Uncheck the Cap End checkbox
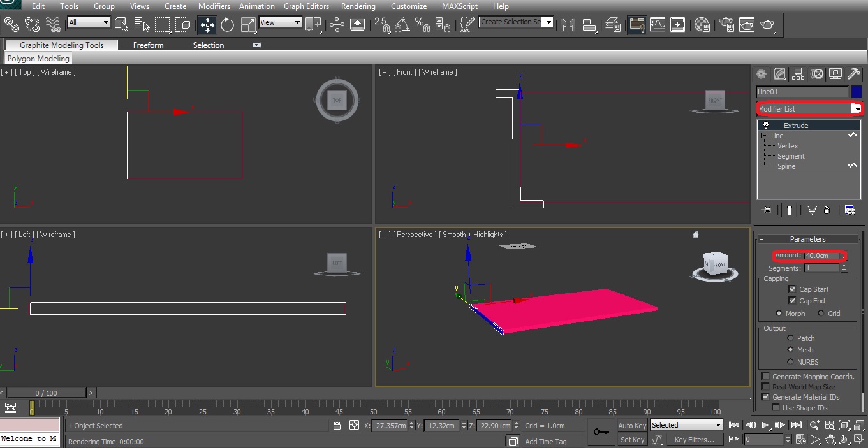 point(792,301)
